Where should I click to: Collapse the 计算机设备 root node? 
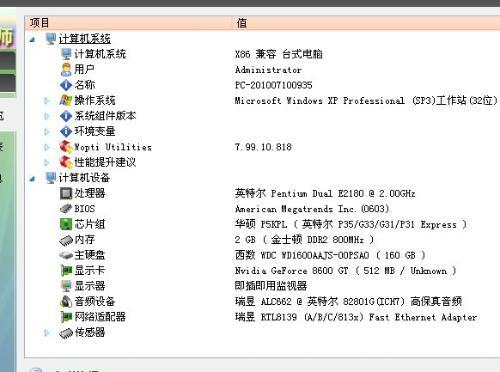[32, 179]
